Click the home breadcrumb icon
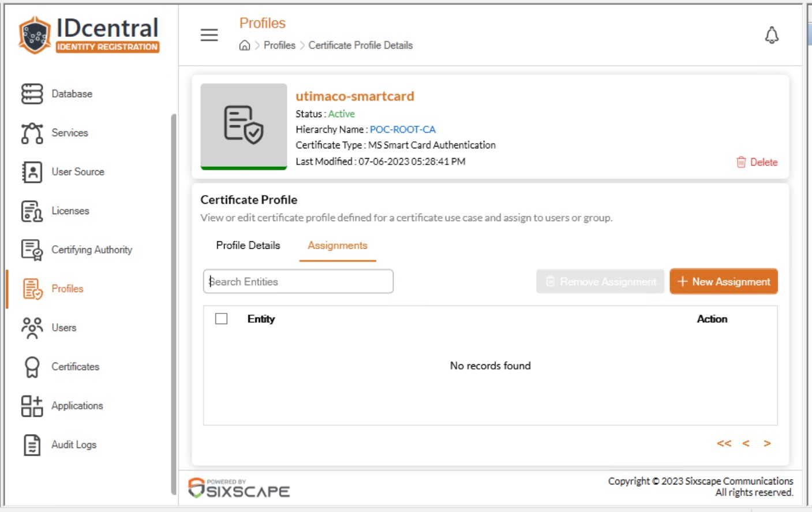 pos(245,46)
